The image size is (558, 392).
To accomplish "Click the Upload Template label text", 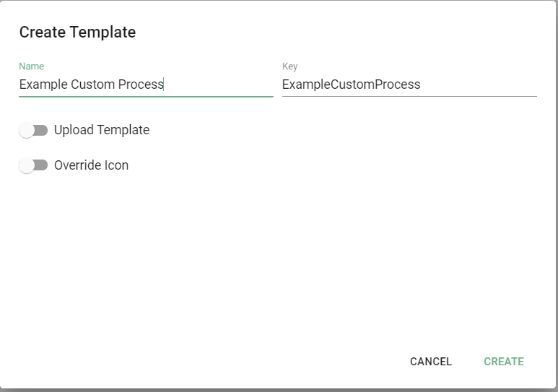I will [102, 131].
